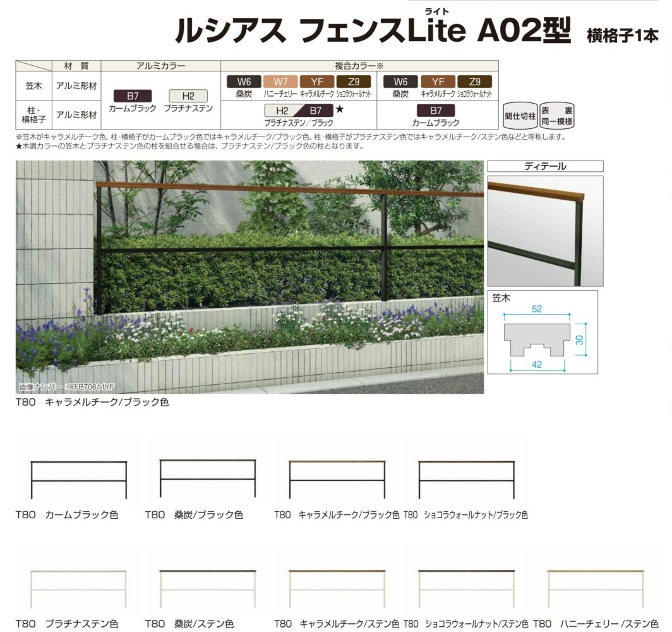Select the T80 プラチナステン色 fence thumbnail

click(x=79, y=588)
